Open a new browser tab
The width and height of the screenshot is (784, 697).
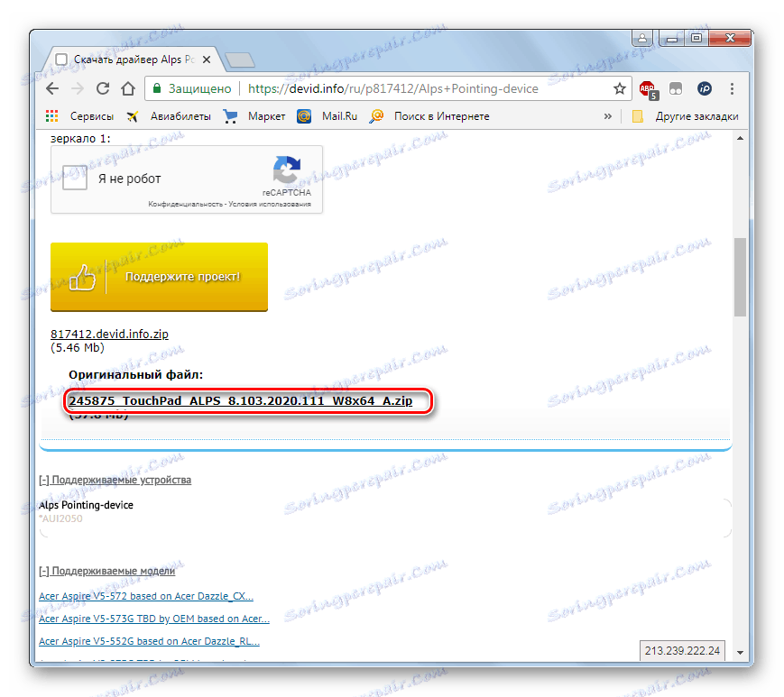[x=241, y=60]
